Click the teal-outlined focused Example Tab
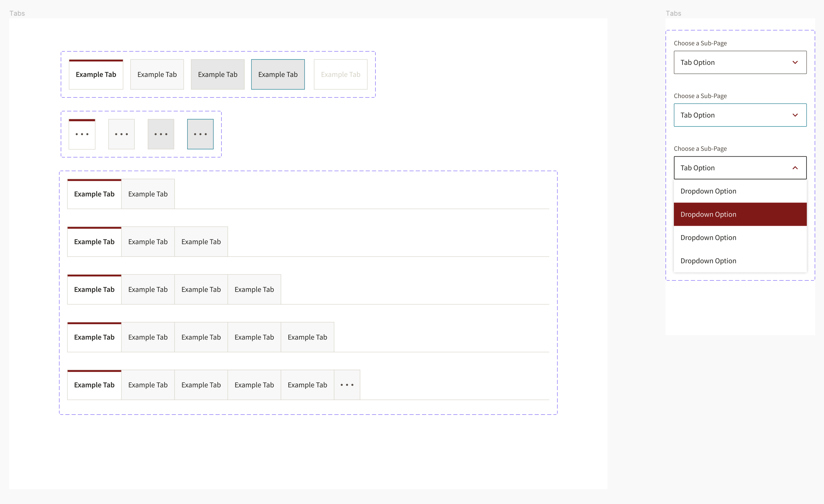Image resolution: width=824 pixels, height=504 pixels. pyautogui.click(x=278, y=75)
